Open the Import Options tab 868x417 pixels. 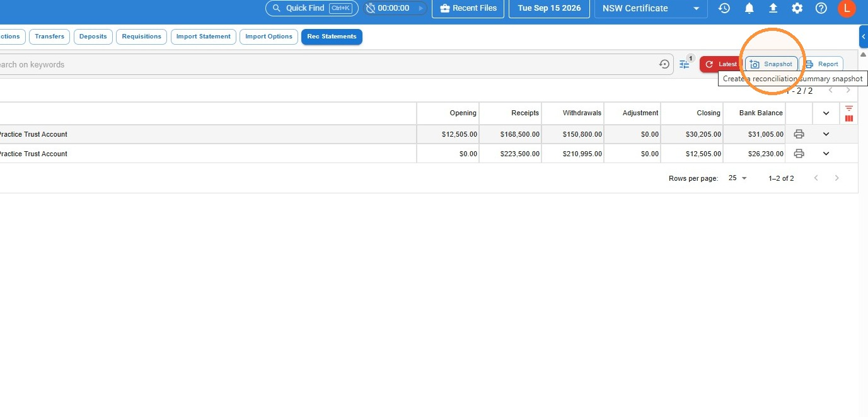pyautogui.click(x=269, y=37)
